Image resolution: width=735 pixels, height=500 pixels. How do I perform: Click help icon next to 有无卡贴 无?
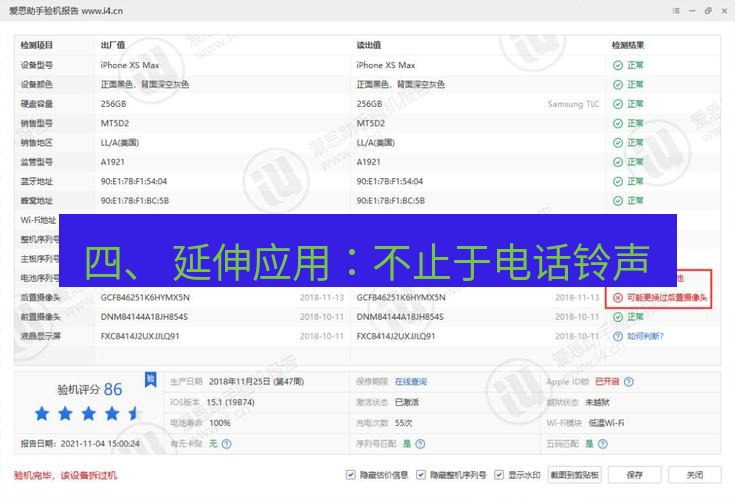226,444
